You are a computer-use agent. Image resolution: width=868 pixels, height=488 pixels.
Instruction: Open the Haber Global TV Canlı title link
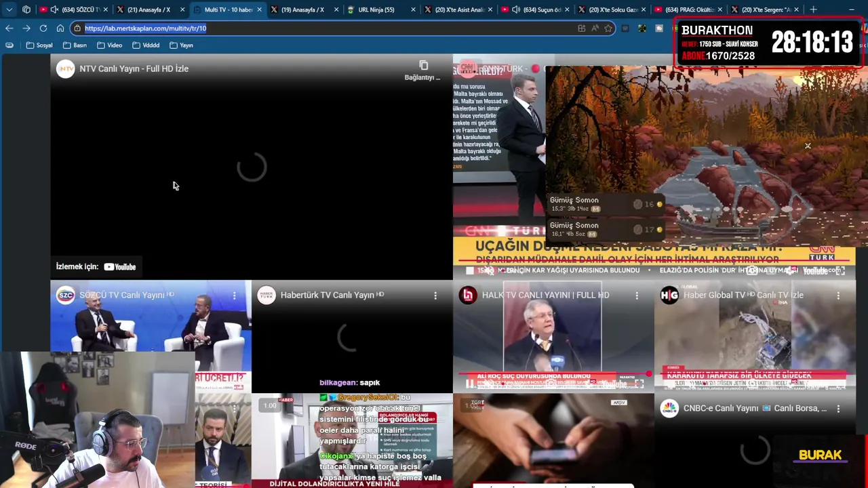(x=743, y=296)
